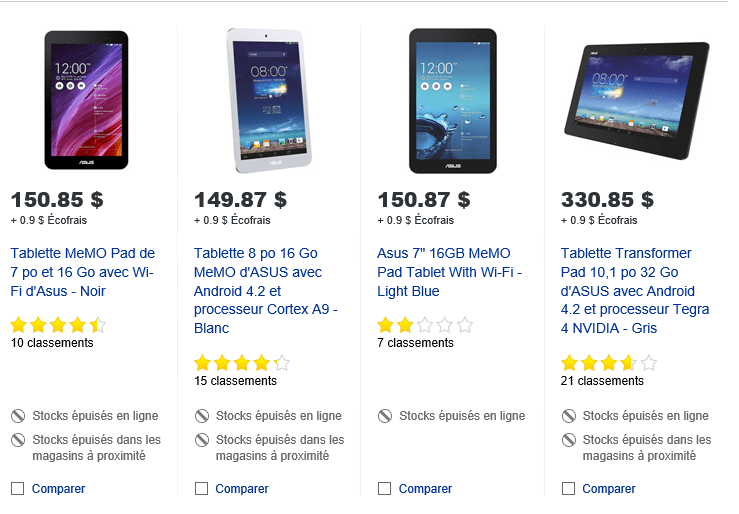Image resolution: width=739 pixels, height=514 pixels.
Task: Click the Transformer Pad tablet image
Action: click(x=636, y=100)
